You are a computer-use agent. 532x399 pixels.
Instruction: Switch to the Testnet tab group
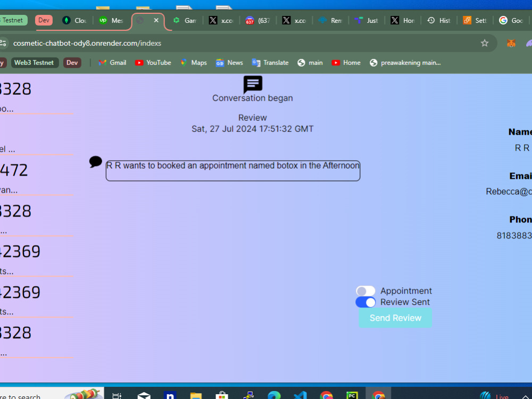point(13,20)
